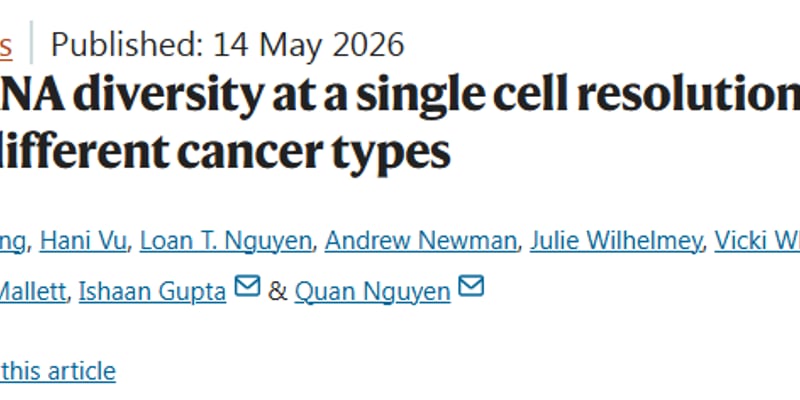Click the orange underlined link before Published
The image size is (800, 400).
[x=6, y=45]
